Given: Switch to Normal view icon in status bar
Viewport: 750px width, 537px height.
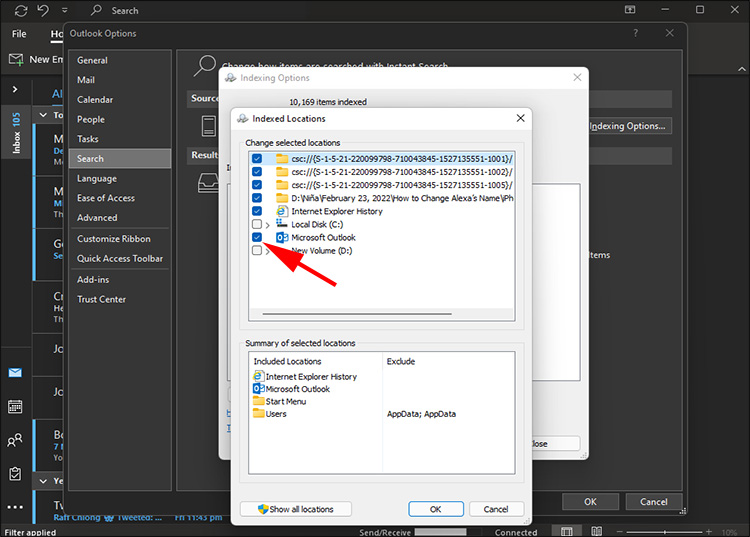Looking at the screenshot, I should [566, 531].
